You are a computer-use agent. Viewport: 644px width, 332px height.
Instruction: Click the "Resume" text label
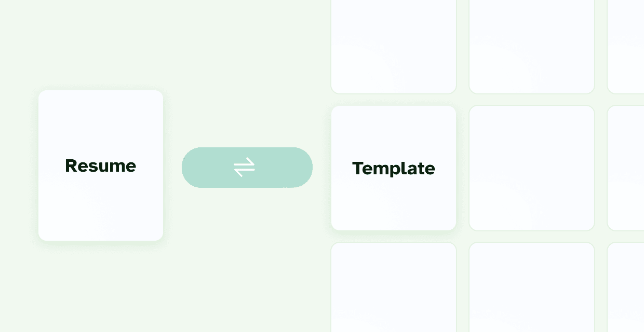[x=101, y=166]
